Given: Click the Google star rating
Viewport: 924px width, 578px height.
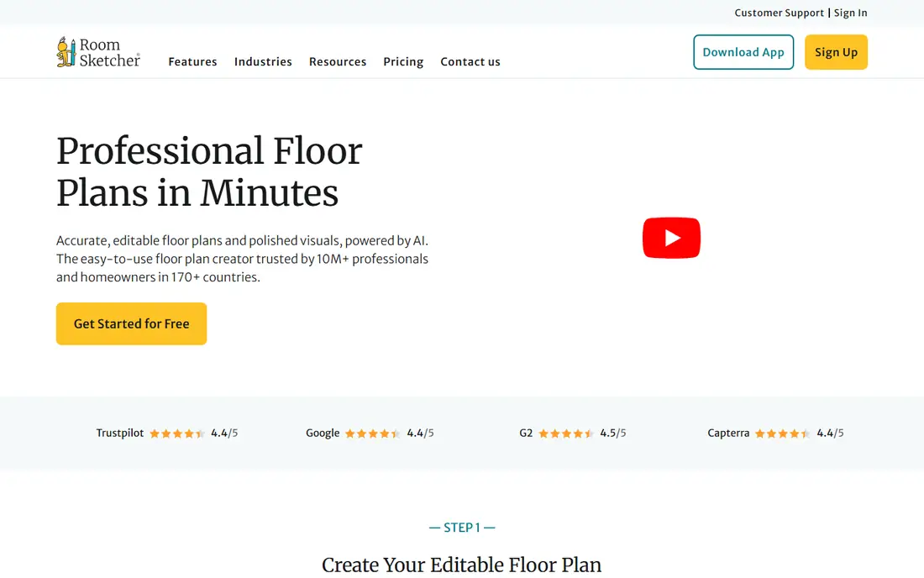Looking at the screenshot, I should [372, 433].
